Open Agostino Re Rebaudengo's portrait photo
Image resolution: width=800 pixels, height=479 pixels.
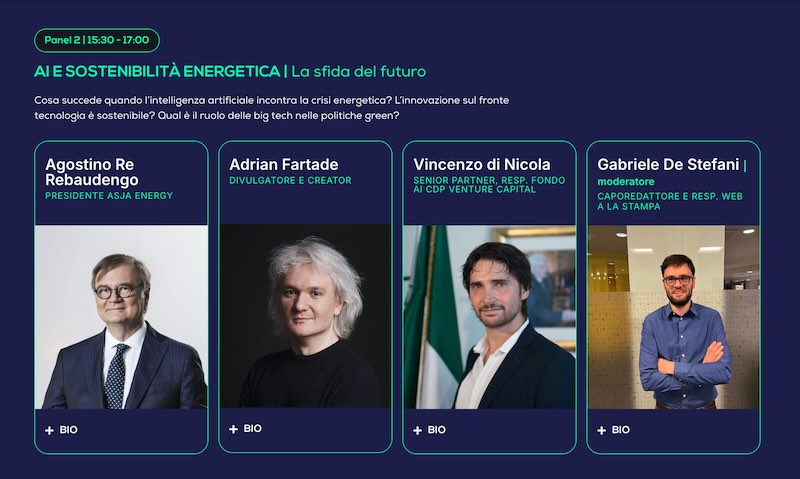pos(121,317)
